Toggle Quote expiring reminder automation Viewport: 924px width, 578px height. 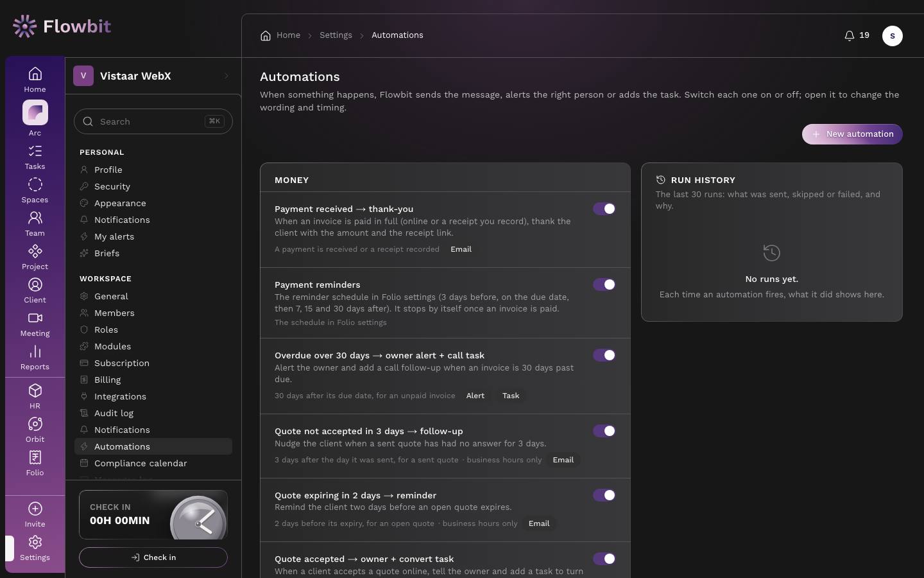coord(604,495)
